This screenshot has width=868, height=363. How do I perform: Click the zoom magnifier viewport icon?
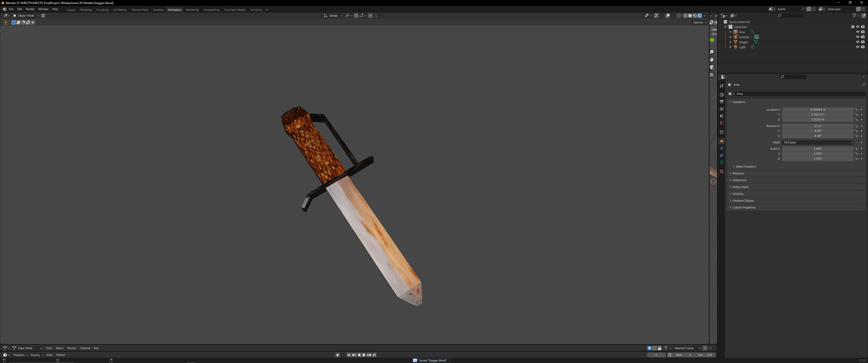pos(712,52)
